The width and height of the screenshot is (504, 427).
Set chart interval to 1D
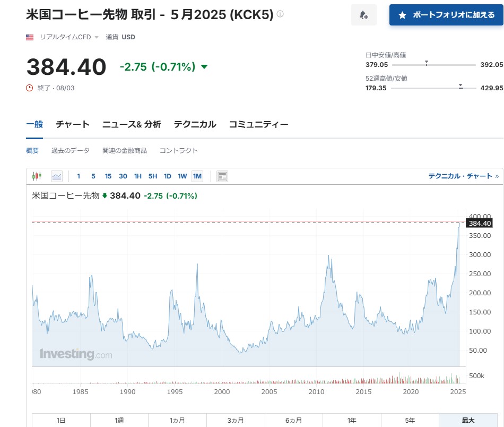coord(168,176)
